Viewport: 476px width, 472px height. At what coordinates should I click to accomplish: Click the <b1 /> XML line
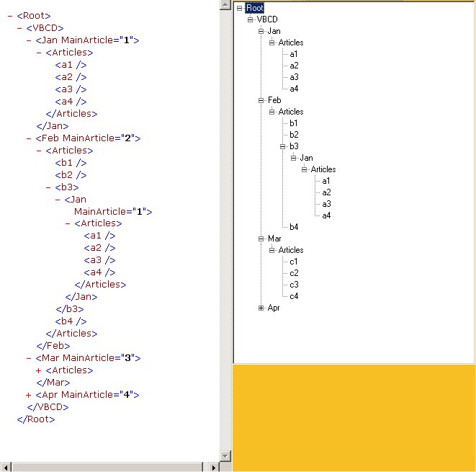point(71,163)
